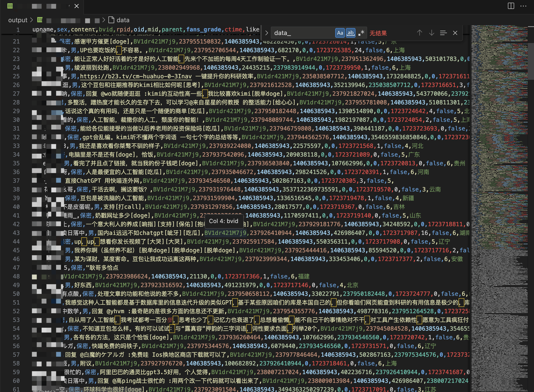Click the find input containing data_
The height and width of the screenshot is (392, 534).
tap(302, 33)
